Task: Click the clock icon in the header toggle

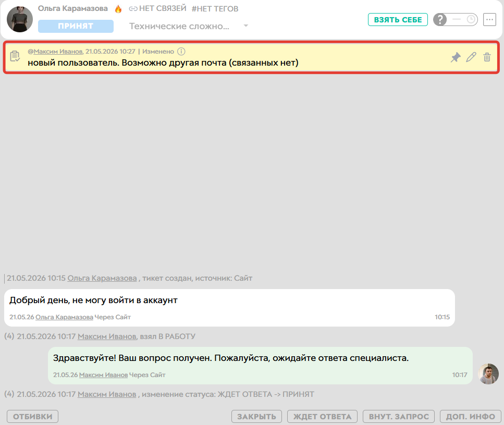Action: pos(471,19)
